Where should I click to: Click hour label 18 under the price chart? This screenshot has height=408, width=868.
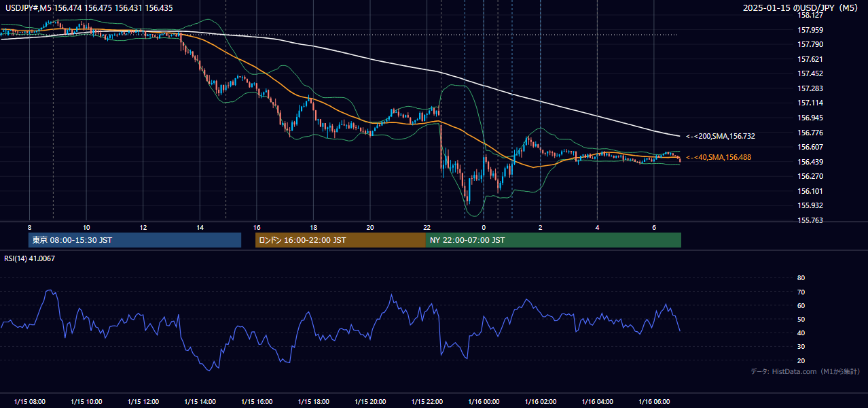tap(313, 227)
